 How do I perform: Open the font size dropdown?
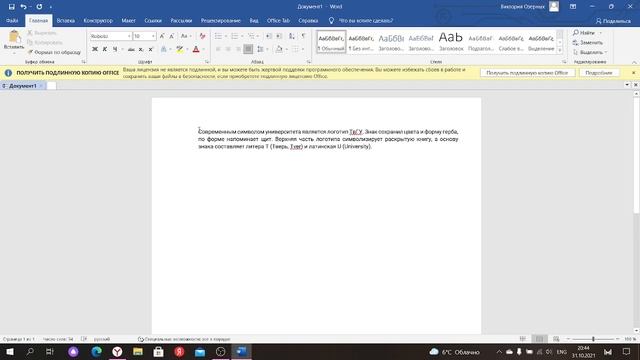click(153, 36)
